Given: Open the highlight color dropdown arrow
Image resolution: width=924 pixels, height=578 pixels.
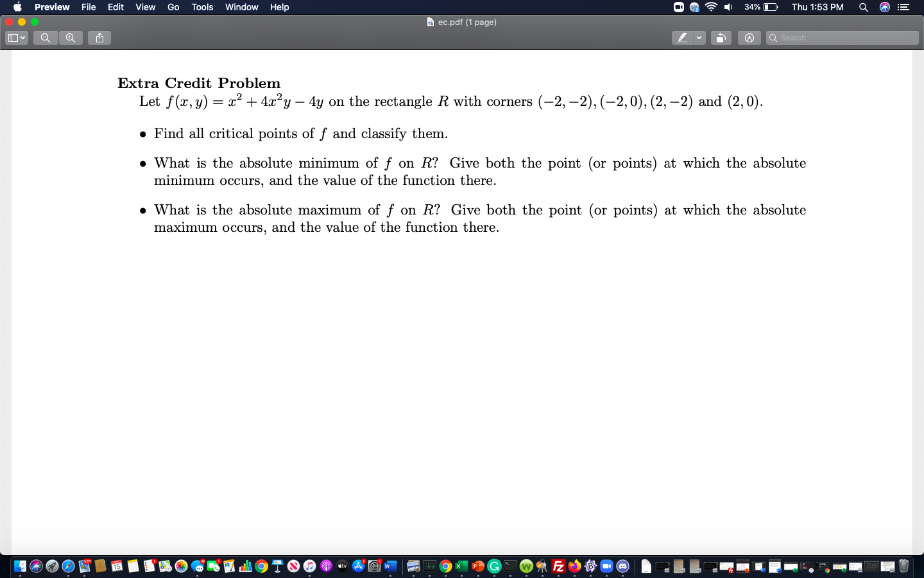Looking at the screenshot, I should pyautogui.click(x=698, y=37).
